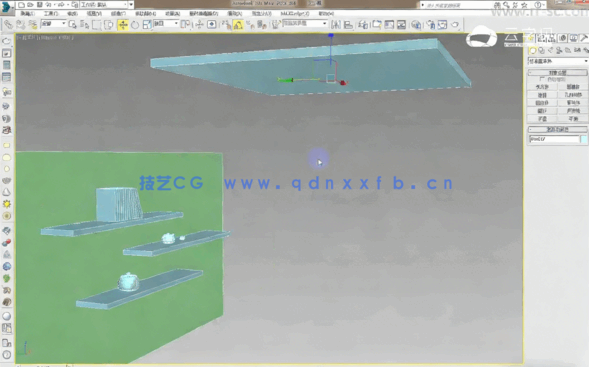Select the Shapes category icon

541,50
